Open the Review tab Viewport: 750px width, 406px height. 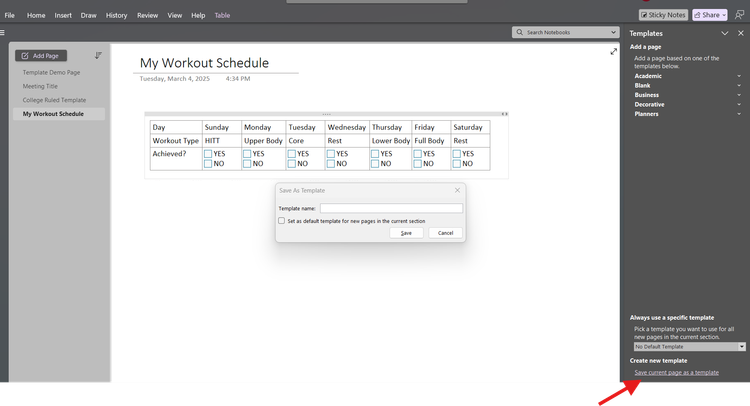point(147,15)
